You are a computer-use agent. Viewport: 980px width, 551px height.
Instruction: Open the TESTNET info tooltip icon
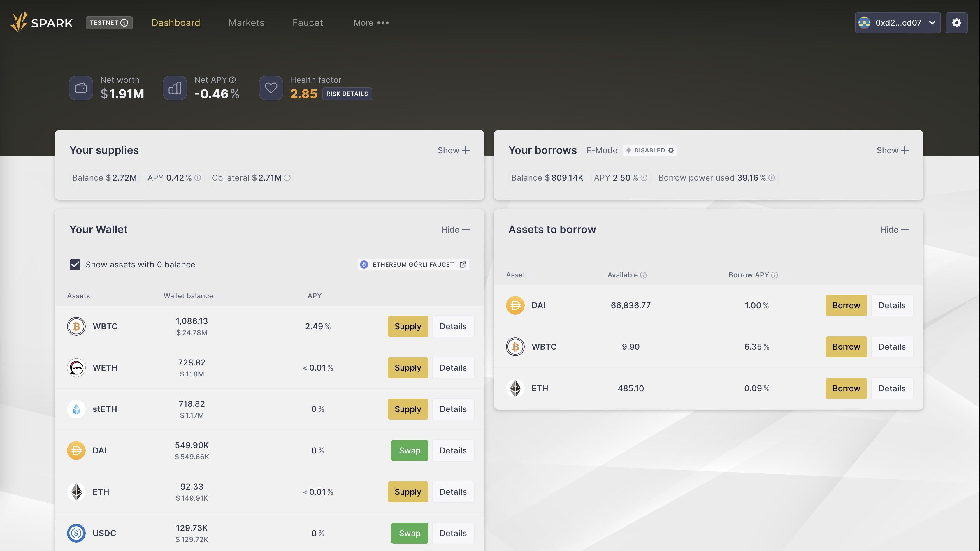pyautogui.click(x=124, y=22)
